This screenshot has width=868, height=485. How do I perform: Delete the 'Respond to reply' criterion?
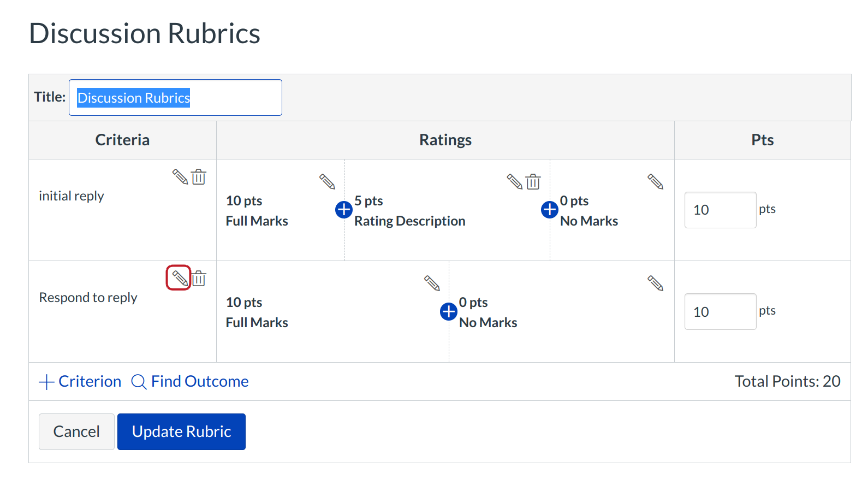pyautogui.click(x=199, y=279)
